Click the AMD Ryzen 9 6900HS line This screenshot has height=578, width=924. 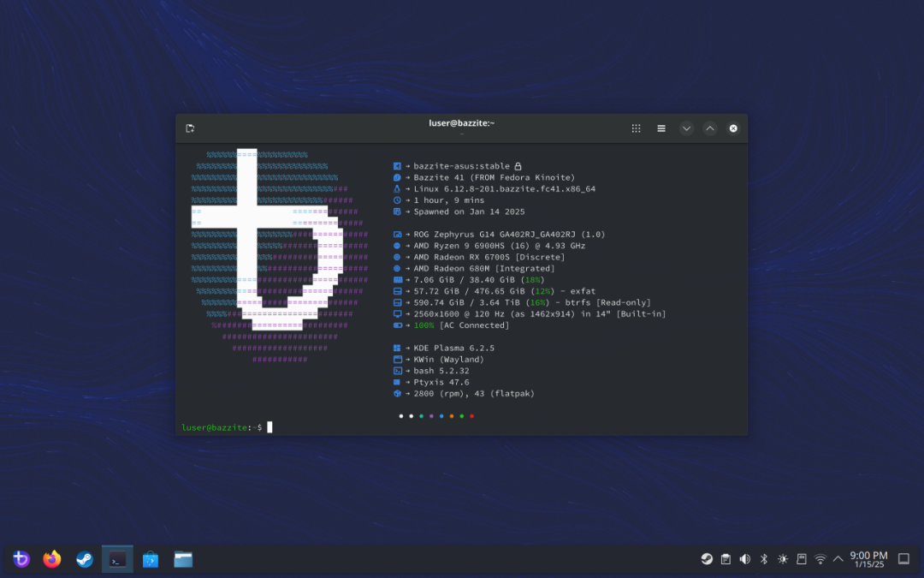tap(489, 246)
